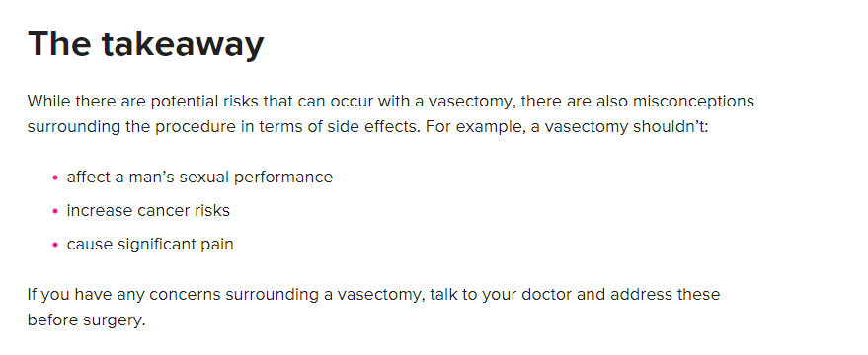The height and width of the screenshot is (355, 868).
Task: Click the words "before surgery." at the end
Action: 86,320
